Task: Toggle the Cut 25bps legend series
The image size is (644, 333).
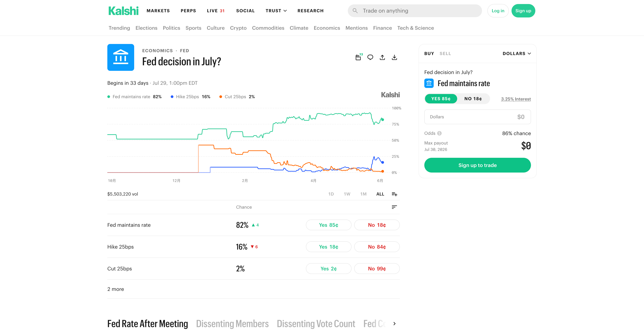Action: pyautogui.click(x=237, y=97)
